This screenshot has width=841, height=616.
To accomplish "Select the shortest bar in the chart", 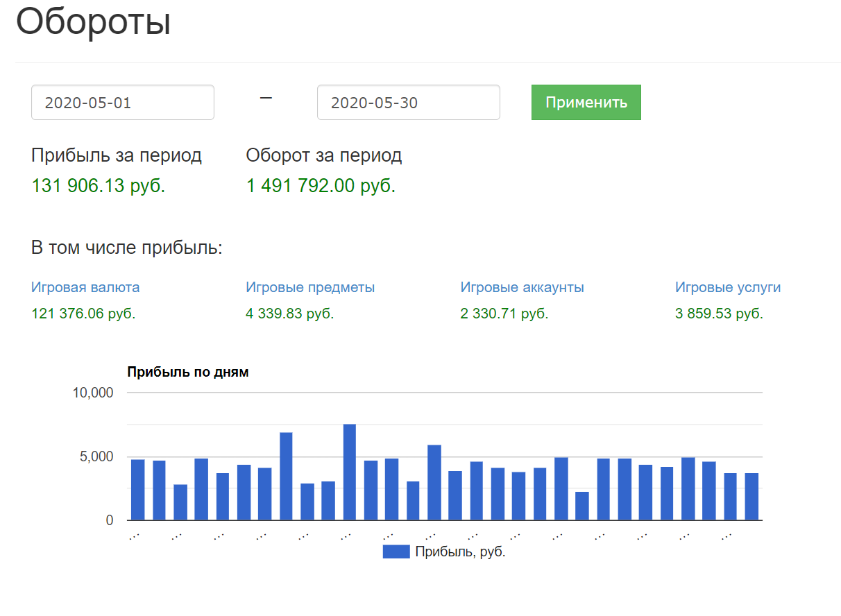I will pyautogui.click(x=582, y=506).
